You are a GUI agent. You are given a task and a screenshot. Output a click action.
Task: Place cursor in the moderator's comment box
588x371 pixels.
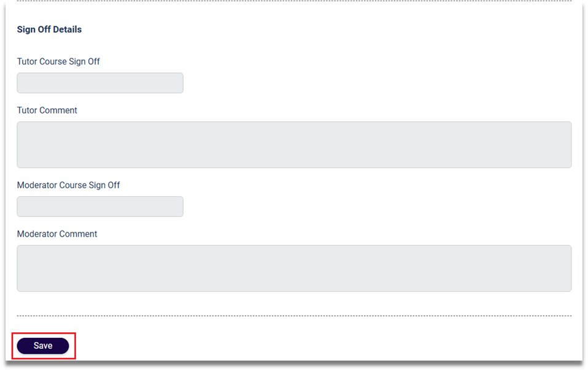294,269
